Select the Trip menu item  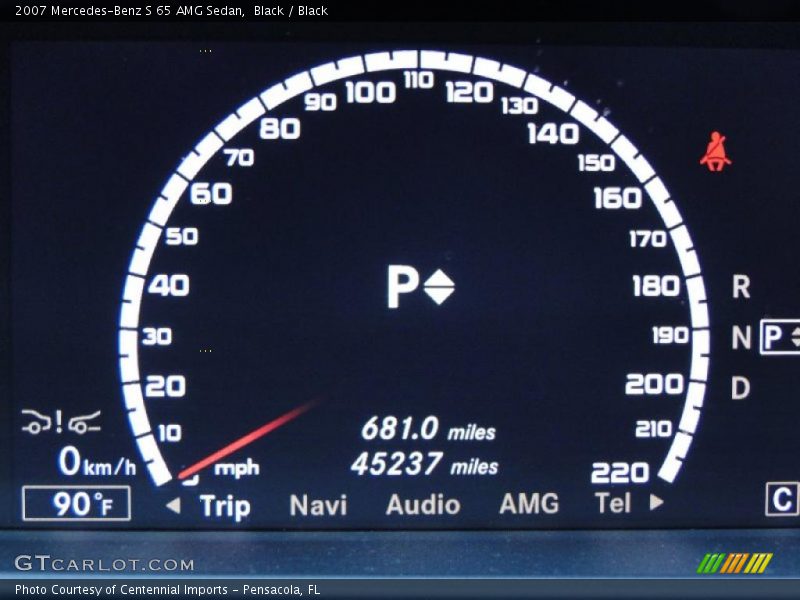point(225,507)
